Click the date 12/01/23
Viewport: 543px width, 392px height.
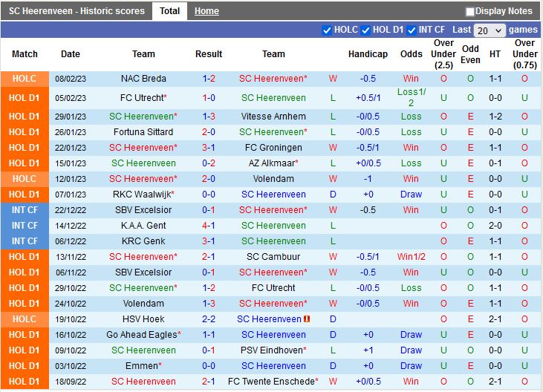71,179
